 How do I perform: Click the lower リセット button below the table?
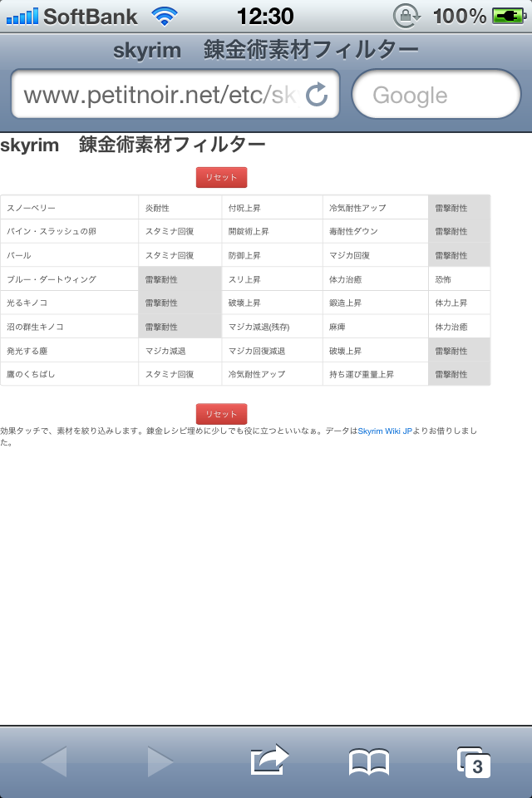coord(221,414)
